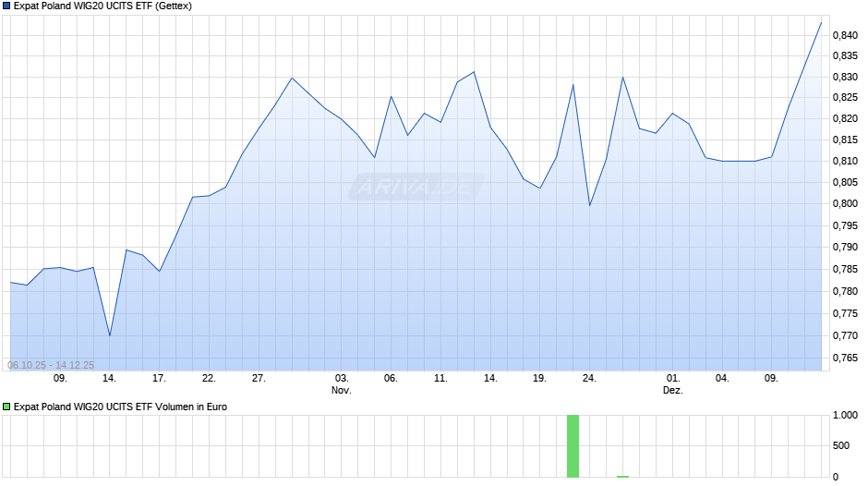This screenshot has width=868, height=486.
Task: Click the chart title 'Expat Poland WIG20 UCITS ETF (Gettex)'
Action: (103, 6)
